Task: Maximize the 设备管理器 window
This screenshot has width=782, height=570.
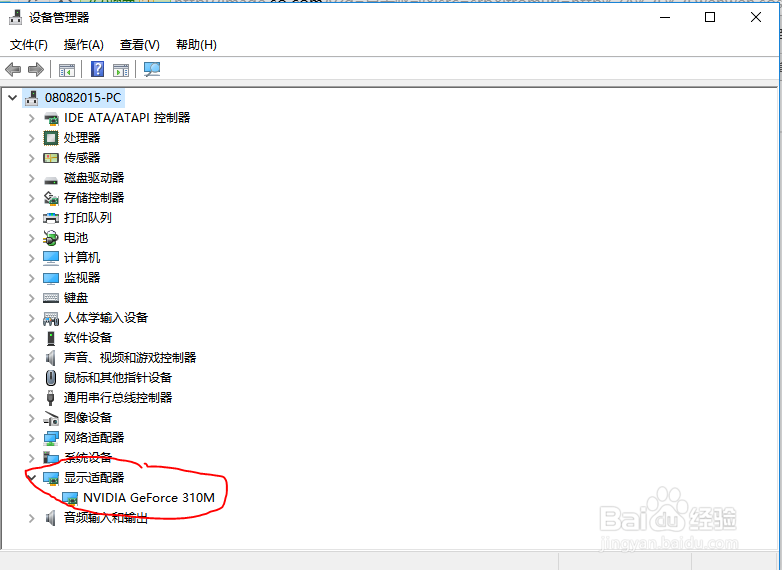Action: coord(710,17)
